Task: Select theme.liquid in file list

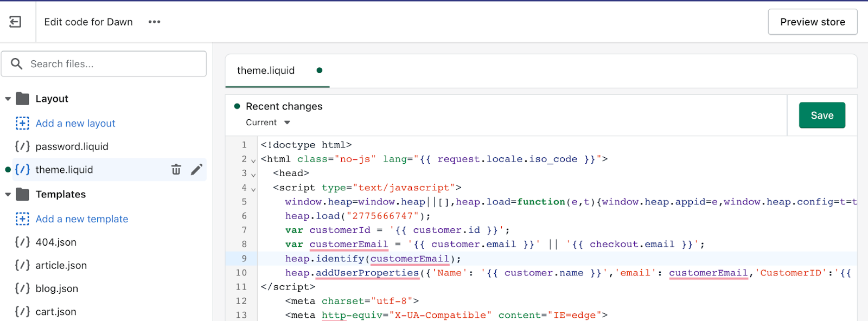Action: click(x=64, y=170)
